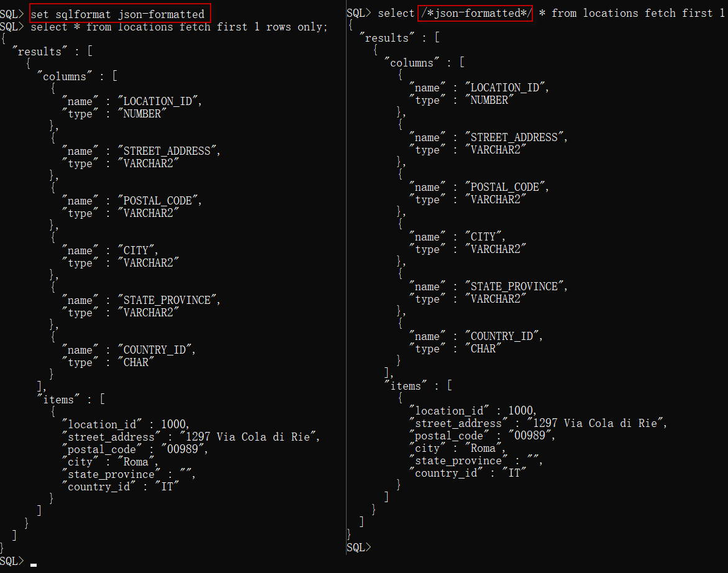Click "POSTAL_CODE" name in right pane
The width and height of the screenshot is (728, 573).
[505, 186]
